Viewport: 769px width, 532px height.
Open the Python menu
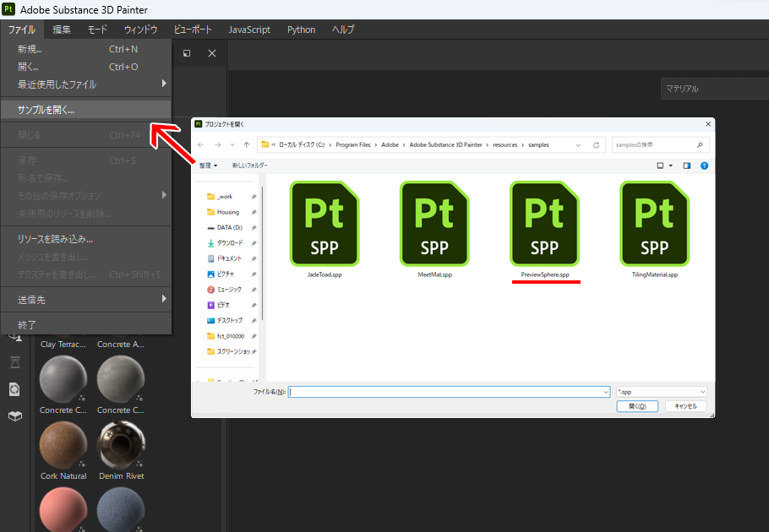pos(301,30)
